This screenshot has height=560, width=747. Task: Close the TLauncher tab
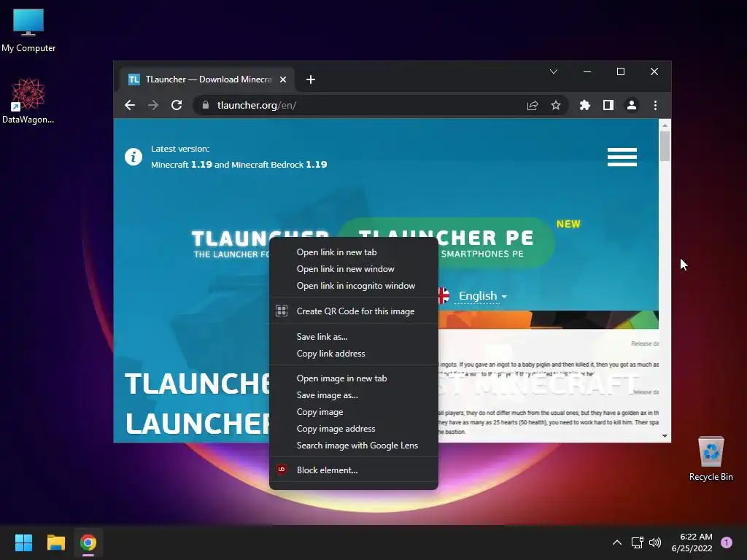tap(283, 79)
